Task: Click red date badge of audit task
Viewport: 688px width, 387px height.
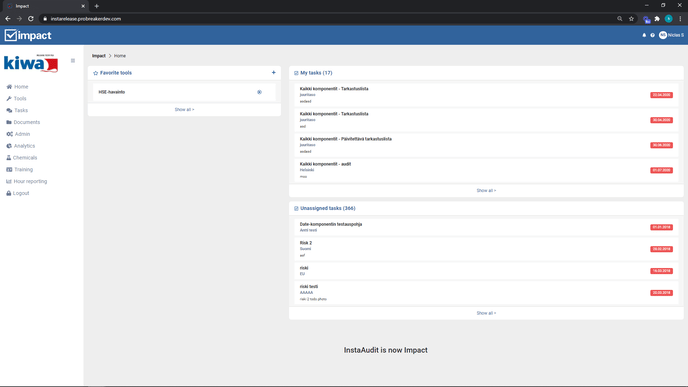Action: point(661,170)
